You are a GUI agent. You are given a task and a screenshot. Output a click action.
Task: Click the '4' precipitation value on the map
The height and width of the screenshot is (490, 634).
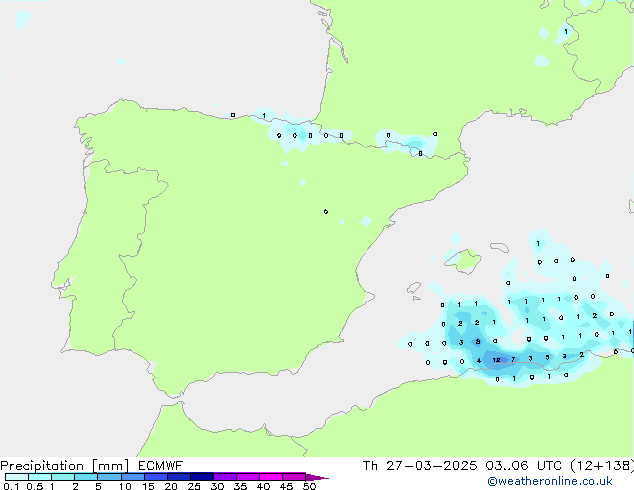pos(479,360)
